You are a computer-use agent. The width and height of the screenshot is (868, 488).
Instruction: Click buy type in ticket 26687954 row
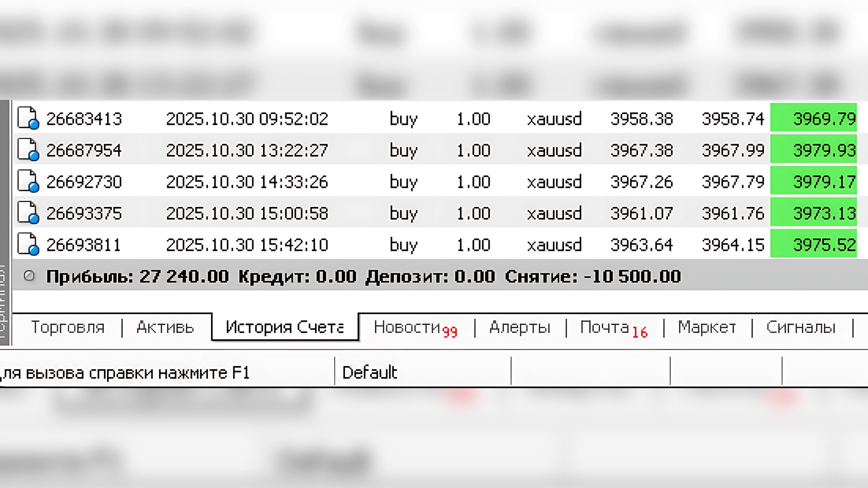tap(404, 151)
